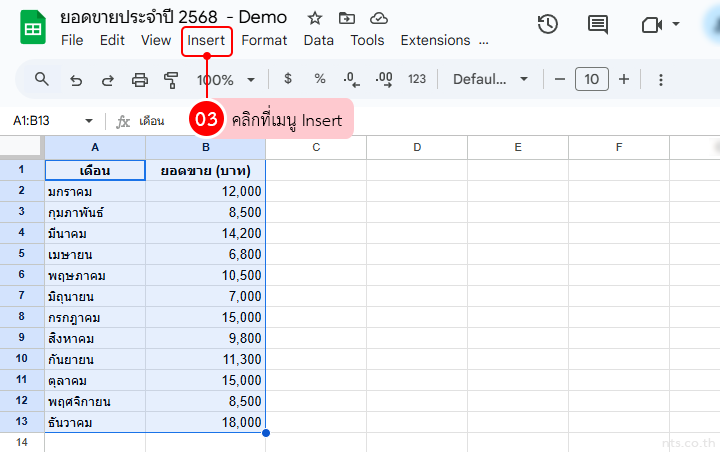
Task: Open the Format menu
Action: point(264,40)
